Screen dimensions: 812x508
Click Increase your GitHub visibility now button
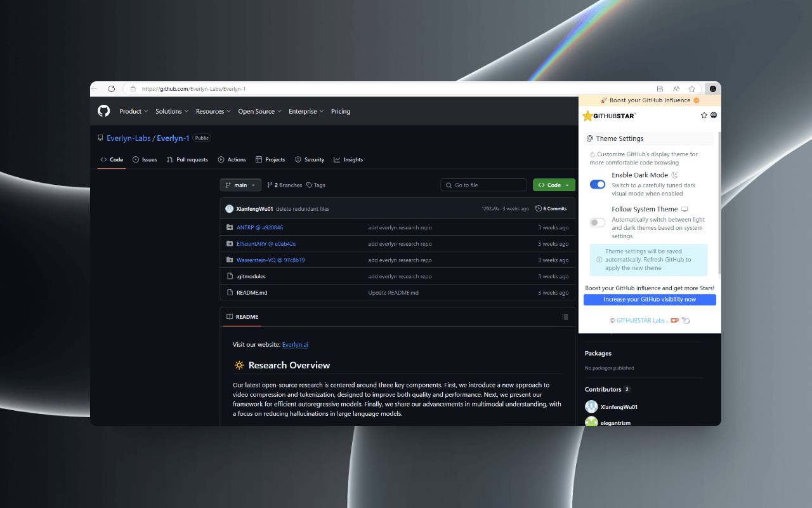[650, 300]
